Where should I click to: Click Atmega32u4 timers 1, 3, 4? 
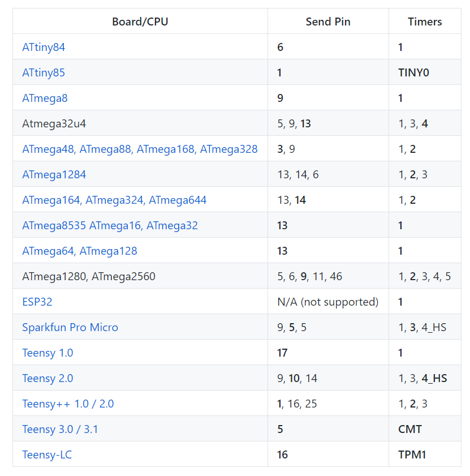tap(413, 124)
